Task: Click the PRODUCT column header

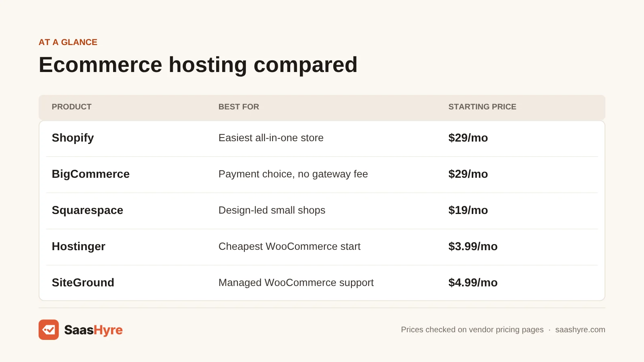Action: click(72, 107)
